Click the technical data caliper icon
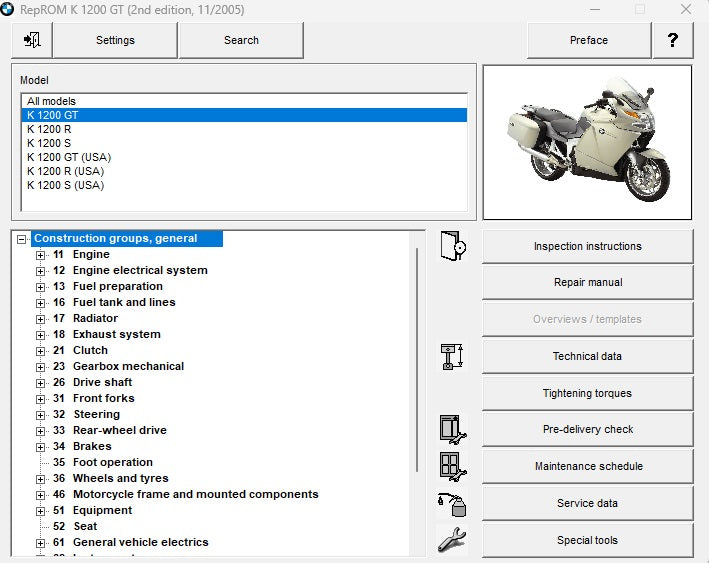709x563 pixels. click(x=452, y=357)
